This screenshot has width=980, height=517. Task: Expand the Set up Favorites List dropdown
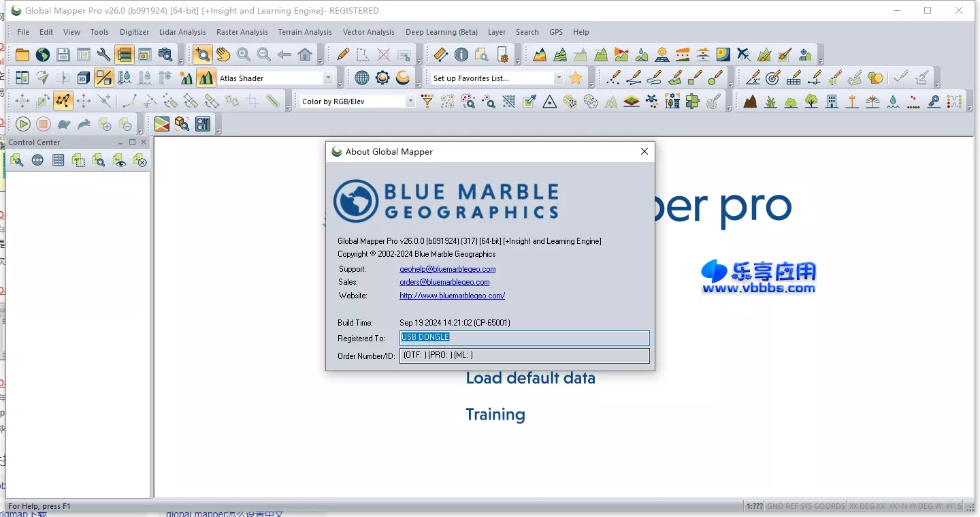tap(559, 78)
